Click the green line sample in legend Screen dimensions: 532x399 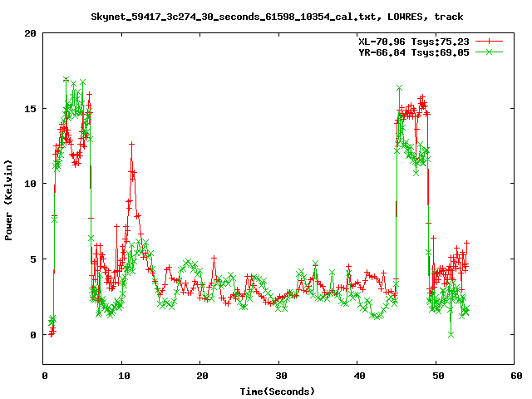point(490,52)
